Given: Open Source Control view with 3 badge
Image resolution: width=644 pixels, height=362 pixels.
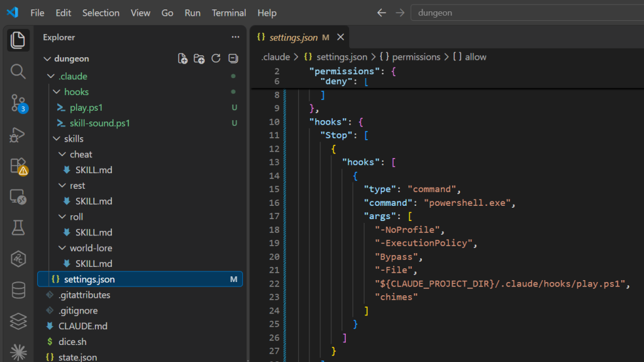Looking at the screenshot, I should click(18, 103).
